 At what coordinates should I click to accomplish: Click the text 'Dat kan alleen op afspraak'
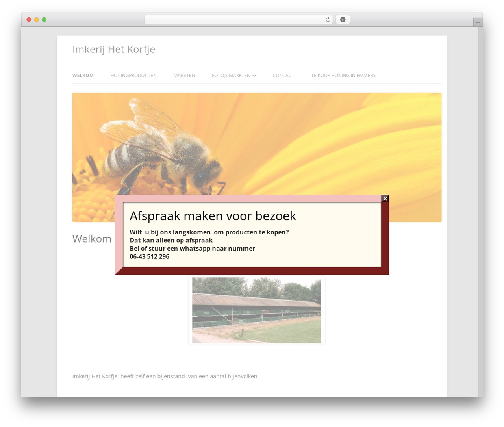[171, 240]
